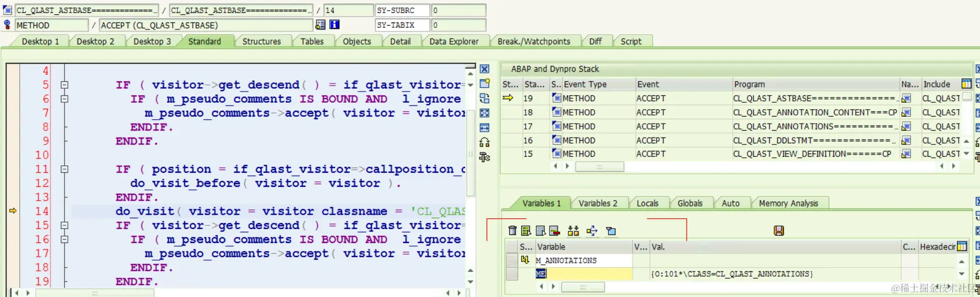Click the change-lock icon beside M_ANNOTATIONS variable

(x=525, y=260)
